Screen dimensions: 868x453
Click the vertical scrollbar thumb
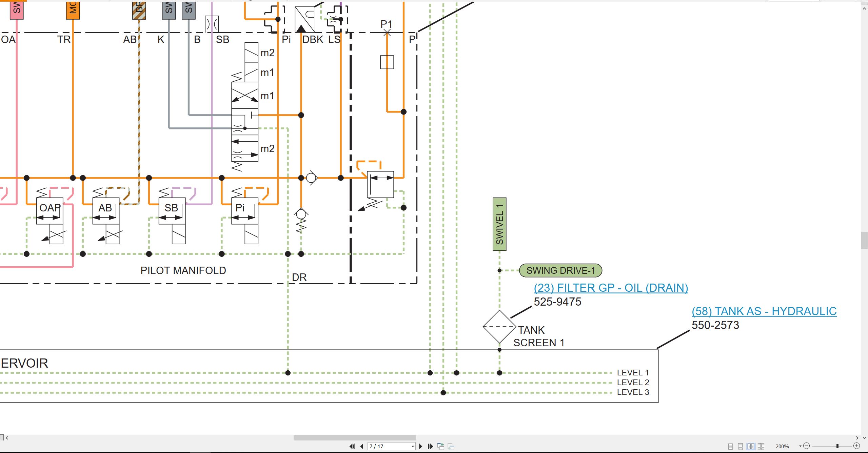[x=864, y=240]
